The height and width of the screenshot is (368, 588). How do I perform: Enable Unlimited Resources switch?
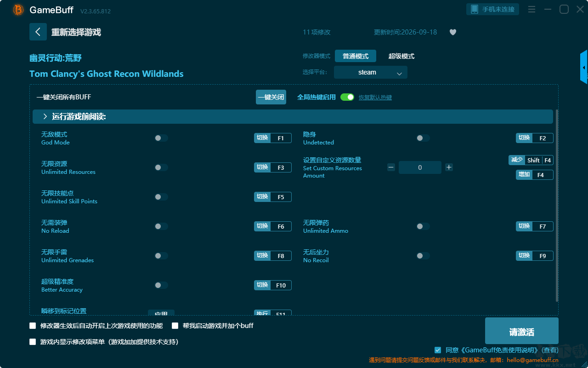(161, 167)
